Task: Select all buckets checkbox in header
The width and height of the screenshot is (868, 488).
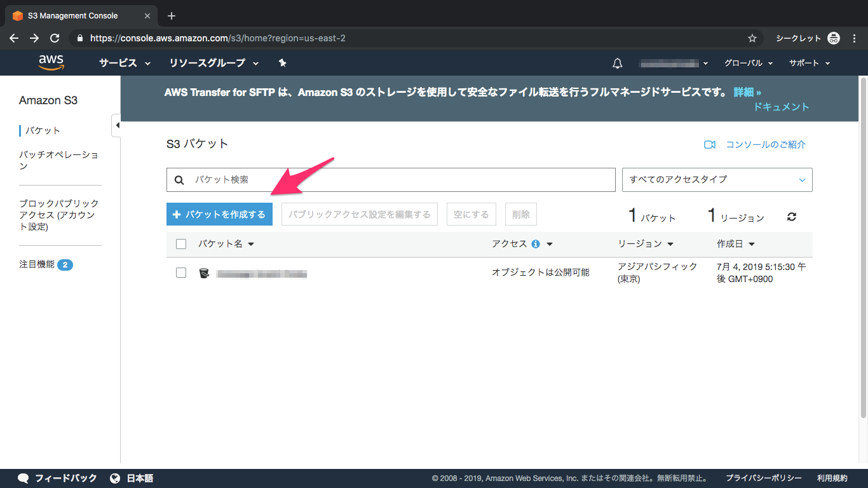Action: pos(181,244)
